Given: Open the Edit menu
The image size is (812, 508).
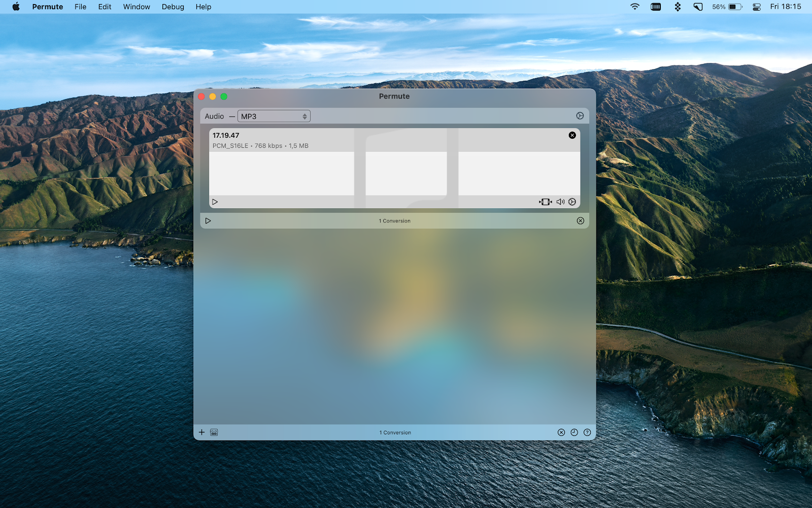Looking at the screenshot, I should coord(105,7).
